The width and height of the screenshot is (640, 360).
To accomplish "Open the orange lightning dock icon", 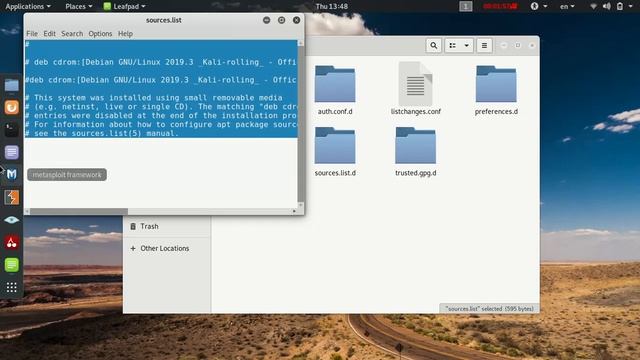I will (x=11, y=198).
